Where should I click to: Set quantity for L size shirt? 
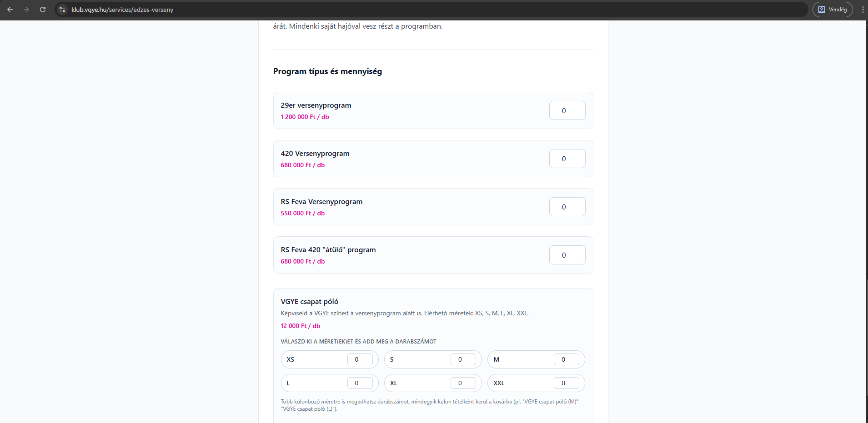pos(360,383)
